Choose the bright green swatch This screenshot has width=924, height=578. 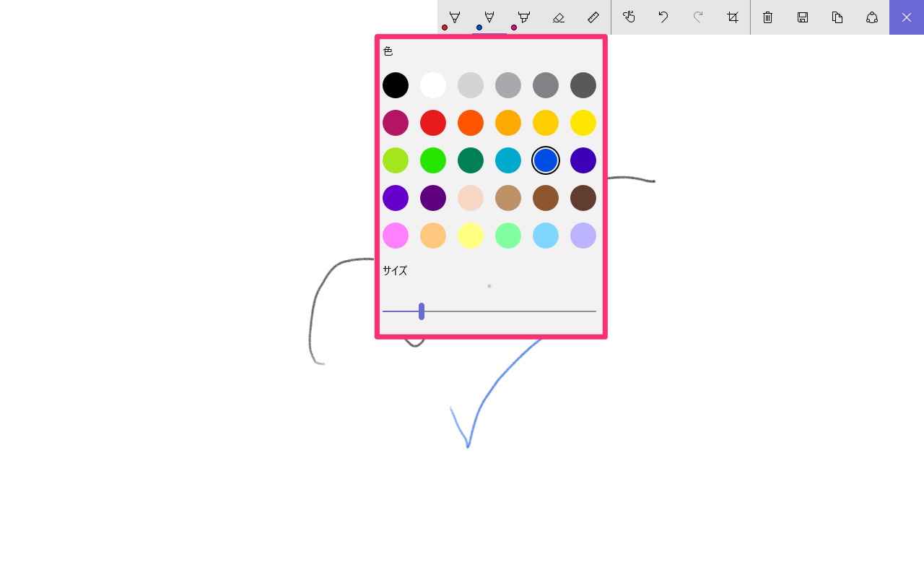(433, 160)
